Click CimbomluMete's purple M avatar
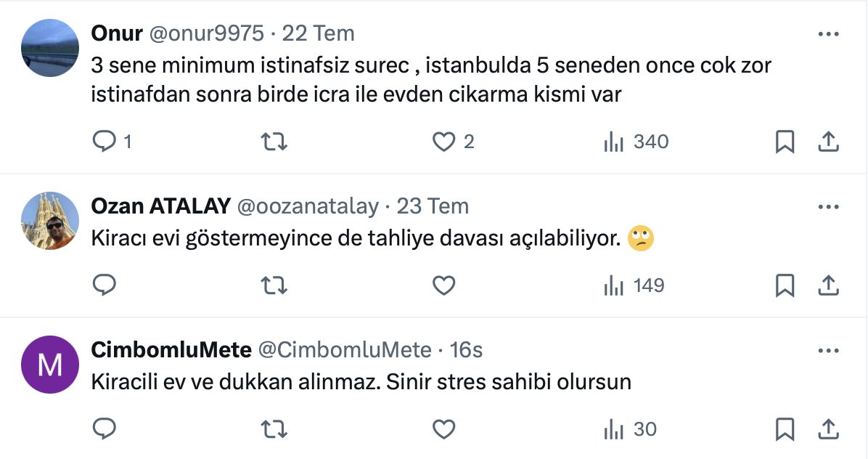868x459 pixels. [x=49, y=365]
